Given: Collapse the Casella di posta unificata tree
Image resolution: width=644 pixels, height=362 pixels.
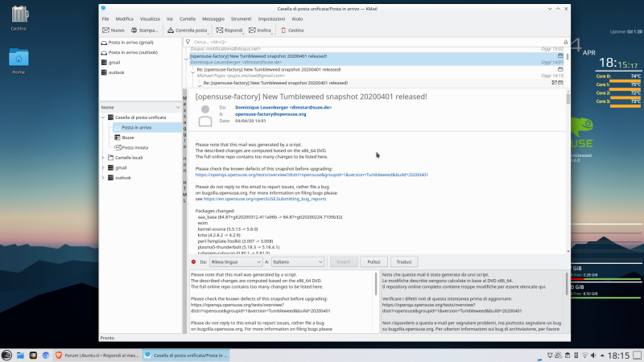Looking at the screenshot, I should (x=103, y=117).
